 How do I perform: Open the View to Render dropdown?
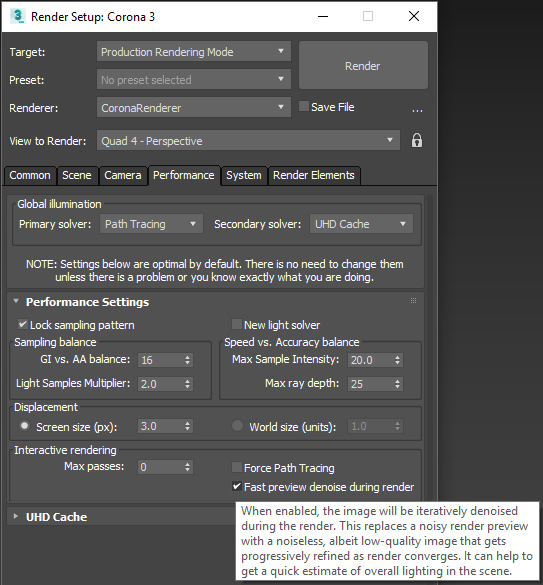click(248, 140)
